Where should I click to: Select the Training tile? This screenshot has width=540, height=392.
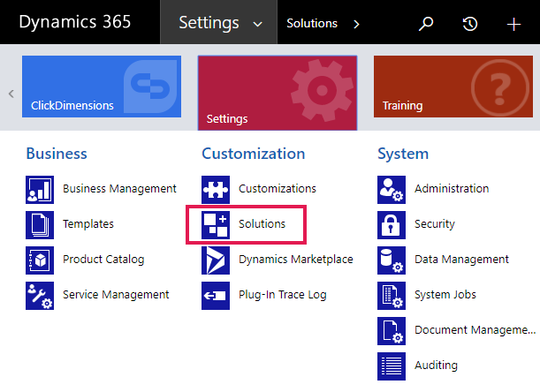coord(453,87)
